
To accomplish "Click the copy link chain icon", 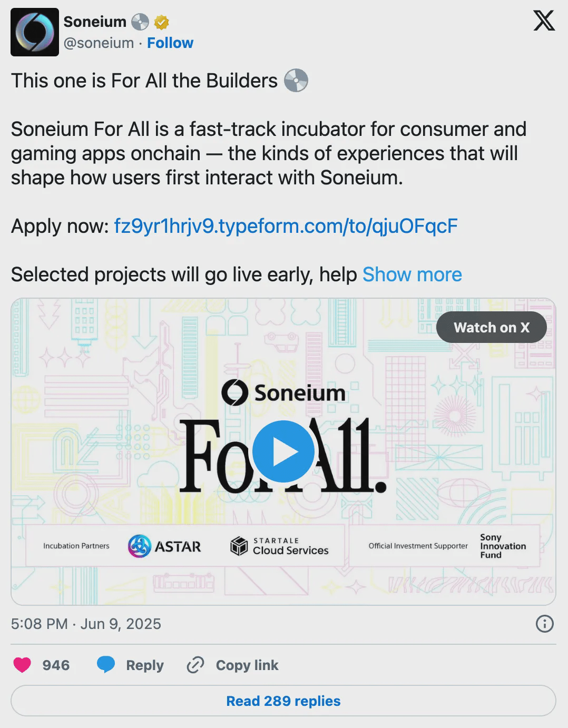I will (195, 665).
